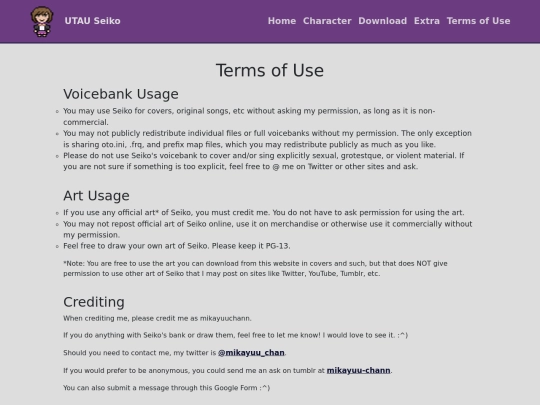
Task: Select Terms of Use in navbar
Action: pos(478,21)
